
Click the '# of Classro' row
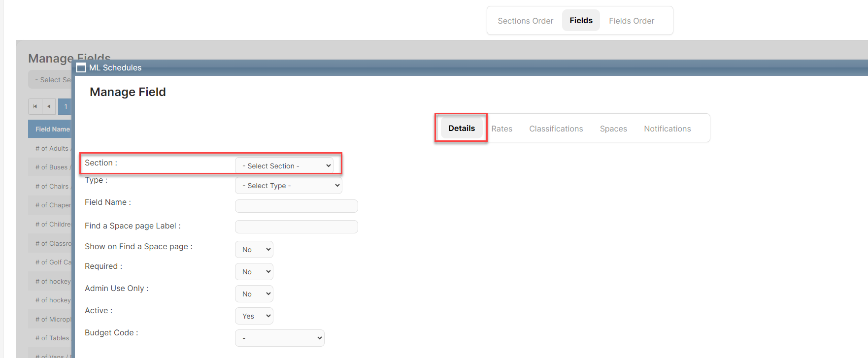click(x=50, y=243)
